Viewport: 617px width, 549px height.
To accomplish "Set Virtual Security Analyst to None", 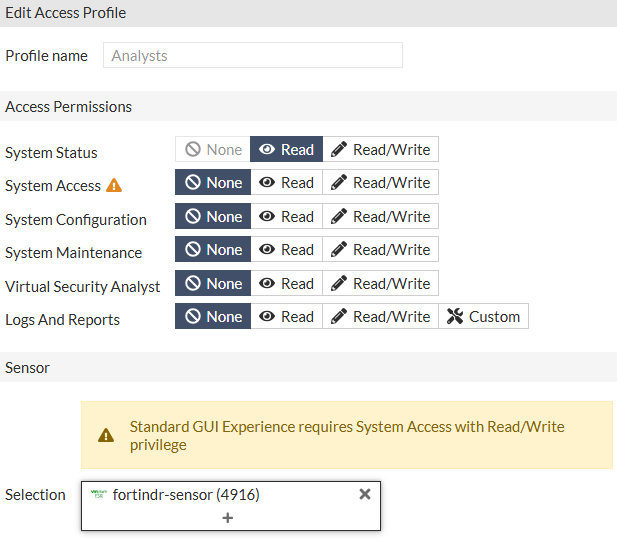I will click(x=213, y=283).
